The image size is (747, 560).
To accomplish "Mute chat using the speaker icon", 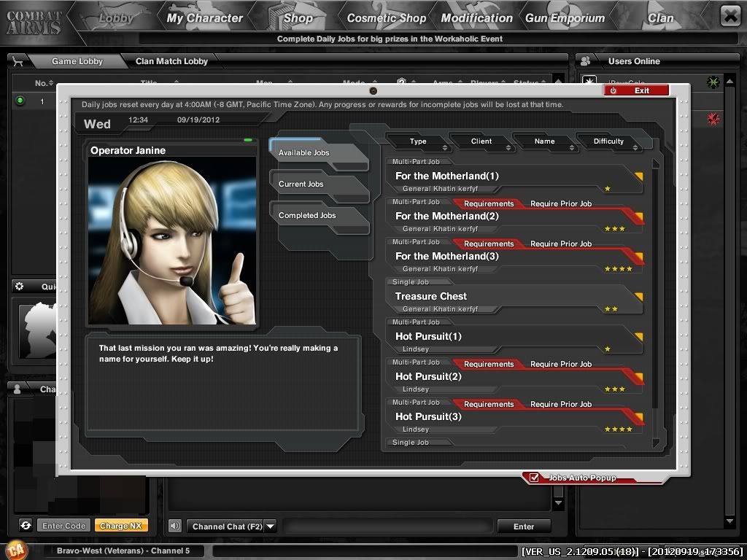I will pyautogui.click(x=175, y=526).
